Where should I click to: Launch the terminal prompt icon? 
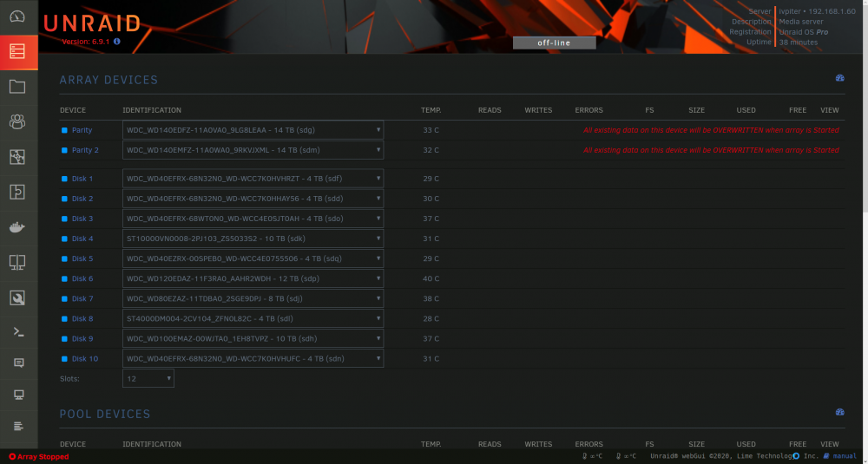tap(19, 332)
